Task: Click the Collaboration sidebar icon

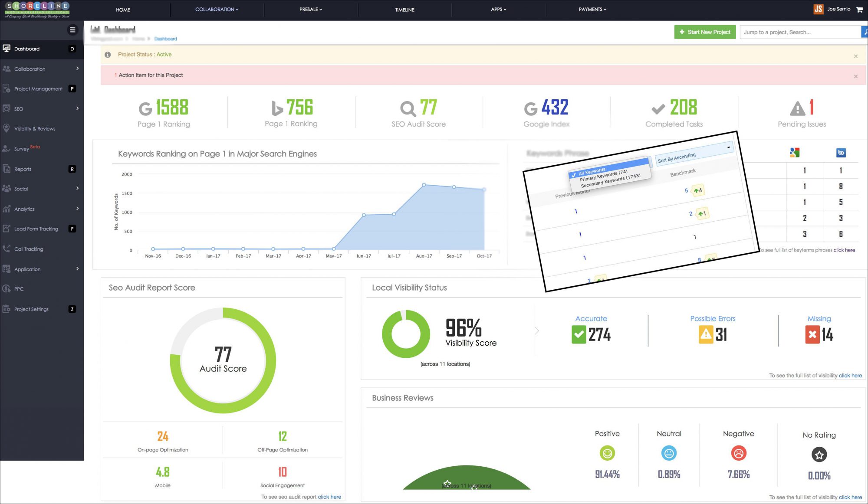Action: [x=7, y=69]
